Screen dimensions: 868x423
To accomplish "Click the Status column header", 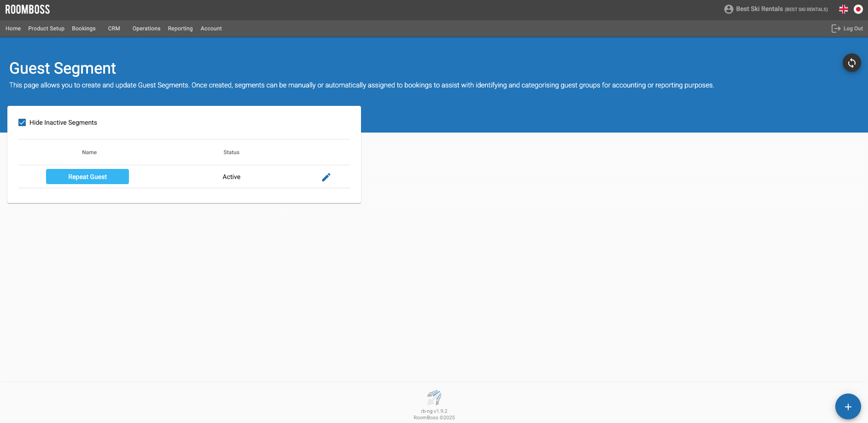I will click(x=231, y=152).
